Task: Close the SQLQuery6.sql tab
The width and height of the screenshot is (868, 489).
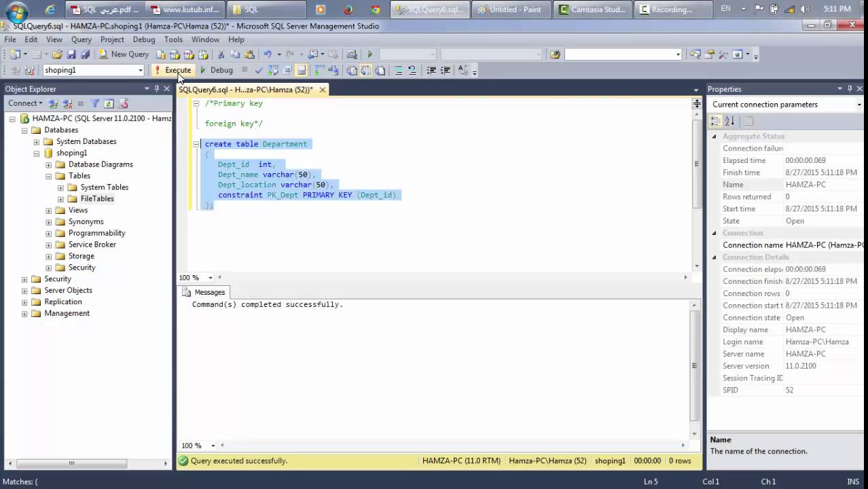Action: pos(323,90)
